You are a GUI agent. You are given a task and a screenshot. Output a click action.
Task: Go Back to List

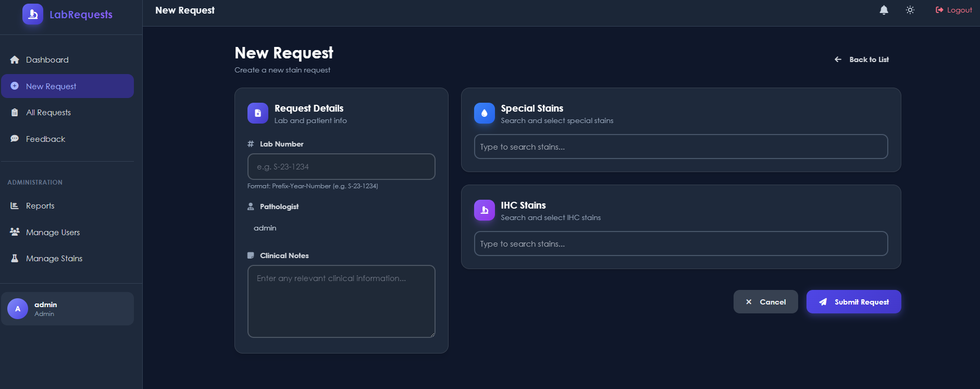point(862,59)
